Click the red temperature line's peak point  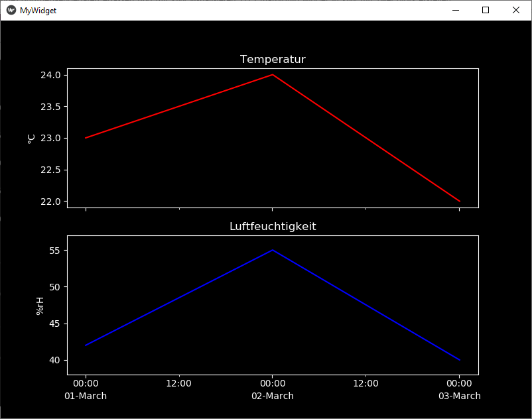(273, 75)
